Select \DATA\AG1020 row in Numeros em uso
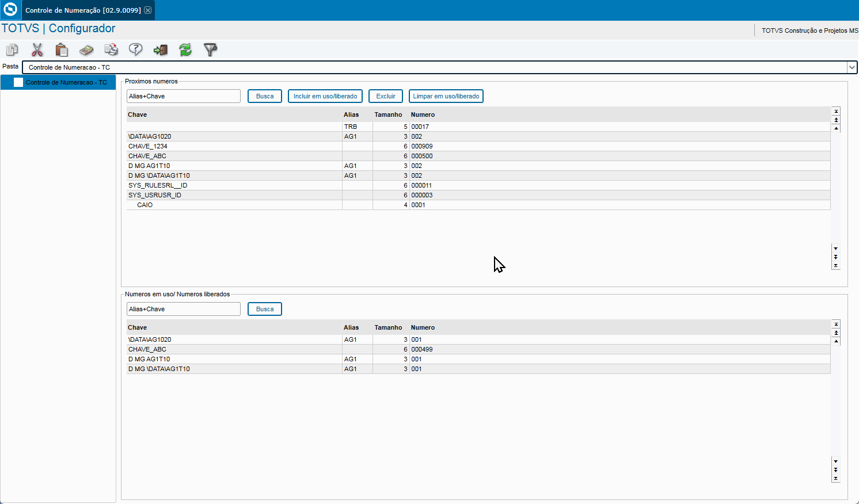The height and width of the screenshot is (504, 859). coord(478,339)
